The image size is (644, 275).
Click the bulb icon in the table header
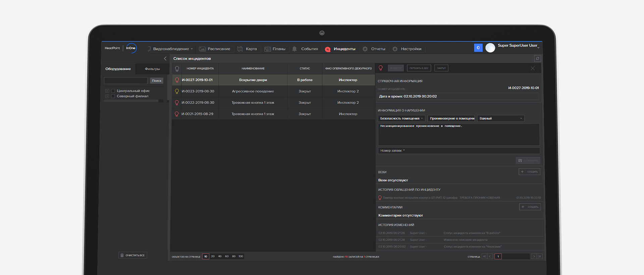point(177,68)
